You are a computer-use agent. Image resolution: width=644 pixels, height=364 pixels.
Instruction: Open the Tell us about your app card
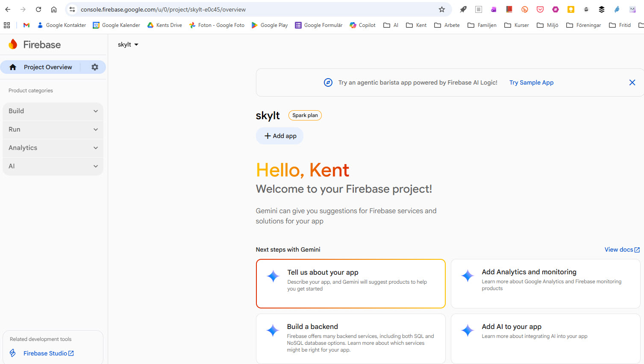click(350, 284)
